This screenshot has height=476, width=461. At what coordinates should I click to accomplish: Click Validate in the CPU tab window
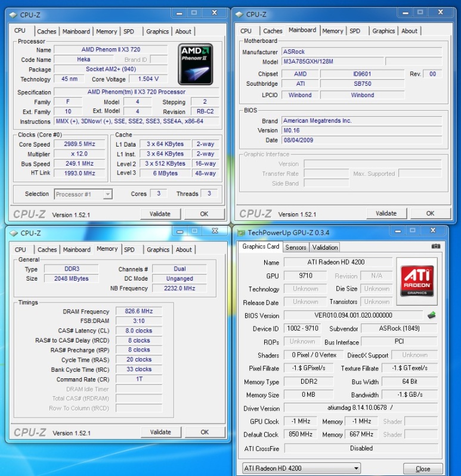pyautogui.click(x=160, y=214)
